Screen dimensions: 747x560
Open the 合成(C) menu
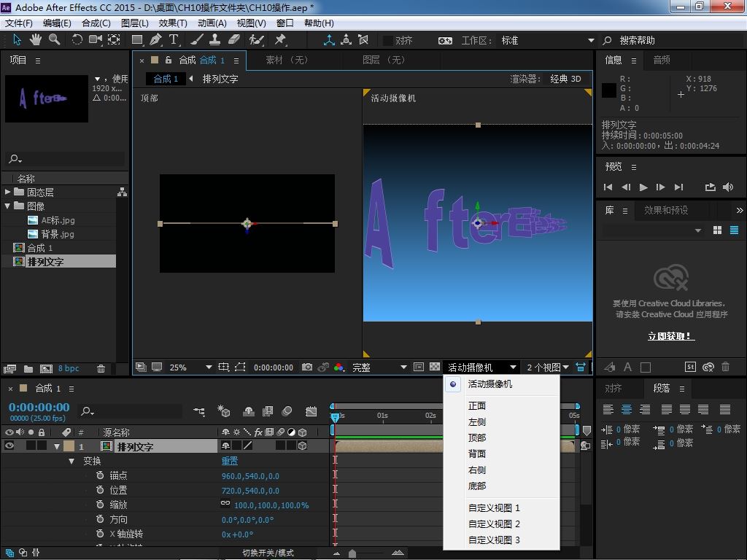96,23
